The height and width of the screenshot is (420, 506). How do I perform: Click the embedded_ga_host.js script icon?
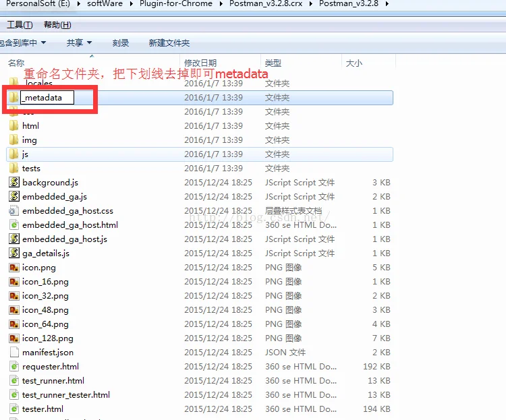point(14,239)
